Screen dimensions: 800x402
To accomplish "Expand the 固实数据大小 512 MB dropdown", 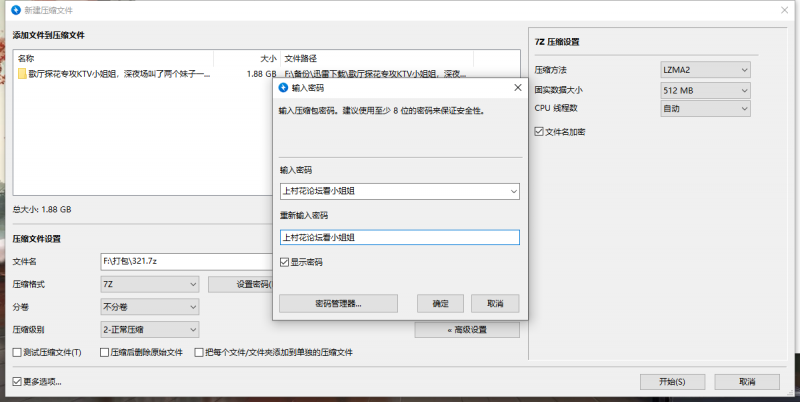I will [x=705, y=90].
